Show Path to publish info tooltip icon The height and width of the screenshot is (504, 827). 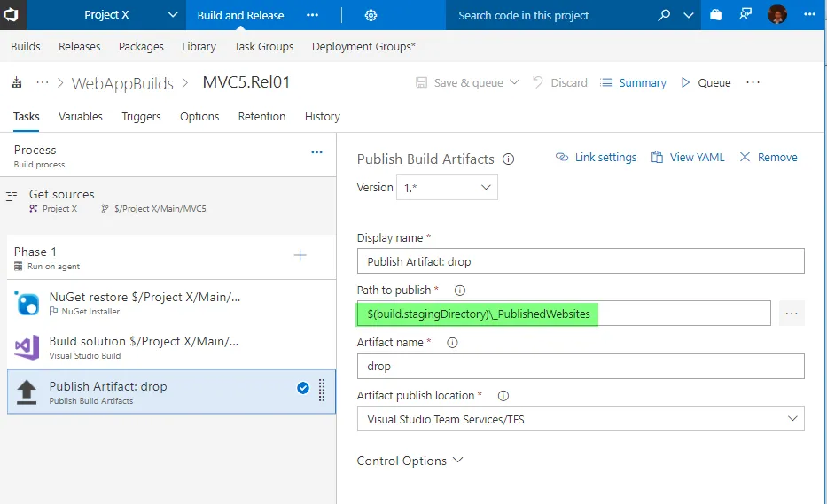pyautogui.click(x=460, y=291)
